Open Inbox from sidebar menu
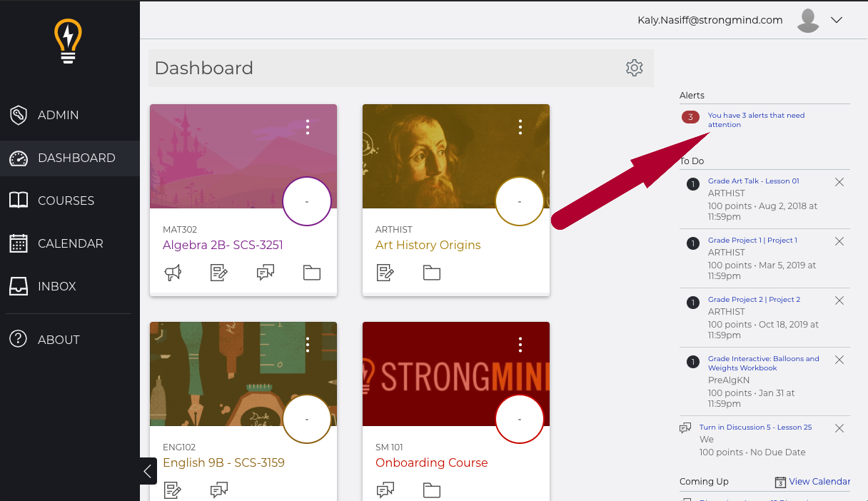Viewport: 868px width, 501px height. pos(56,286)
